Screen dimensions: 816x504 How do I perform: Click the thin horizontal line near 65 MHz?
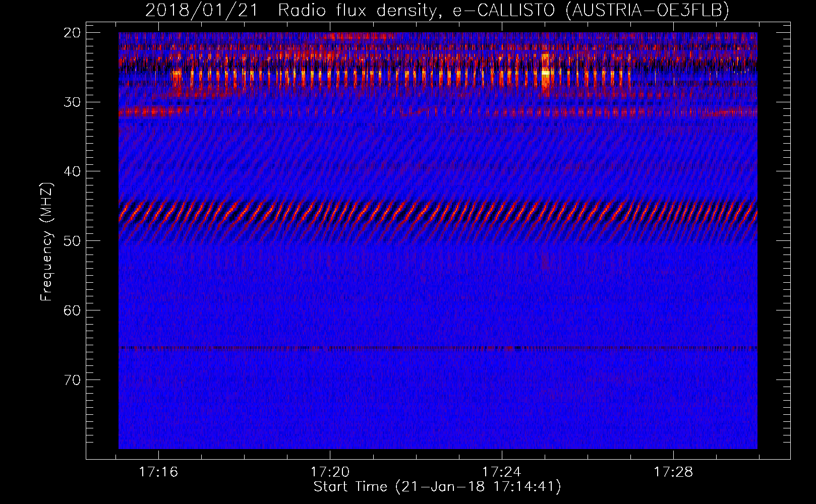[438, 348]
